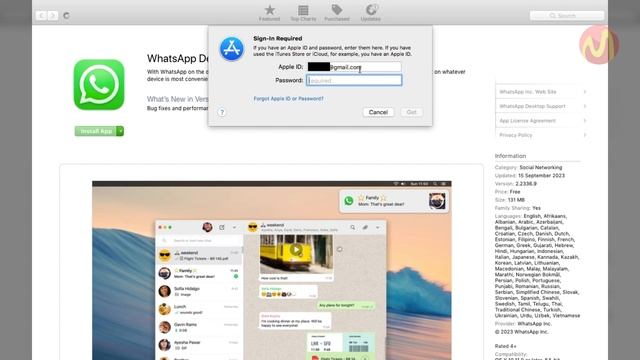Open the Privacy Policy link
This screenshot has height=360, width=640.
[x=516, y=135]
